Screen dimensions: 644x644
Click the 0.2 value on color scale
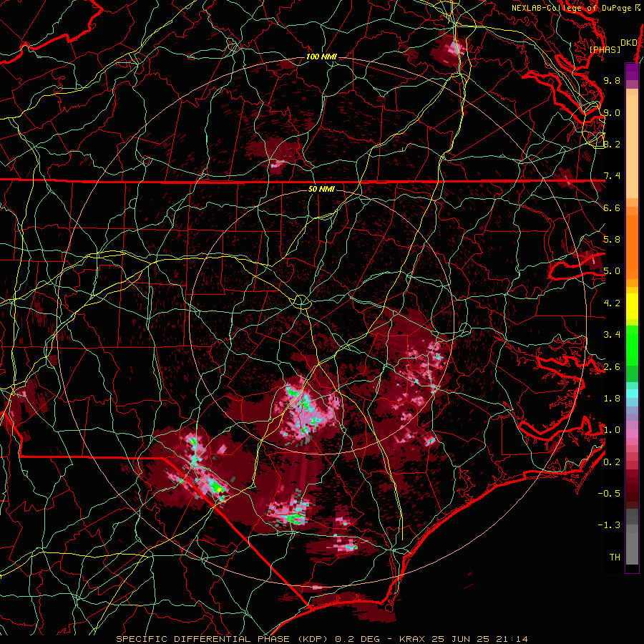[612, 462]
